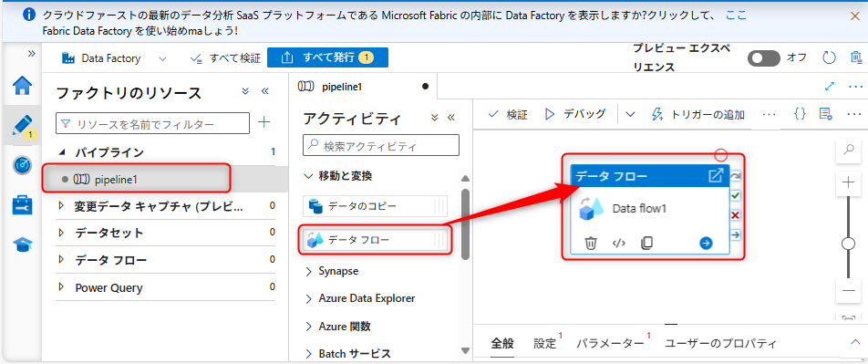The width and height of the screenshot is (868, 364).
Task: Expand the left sidebar with double chevron
Action: [31, 53]
